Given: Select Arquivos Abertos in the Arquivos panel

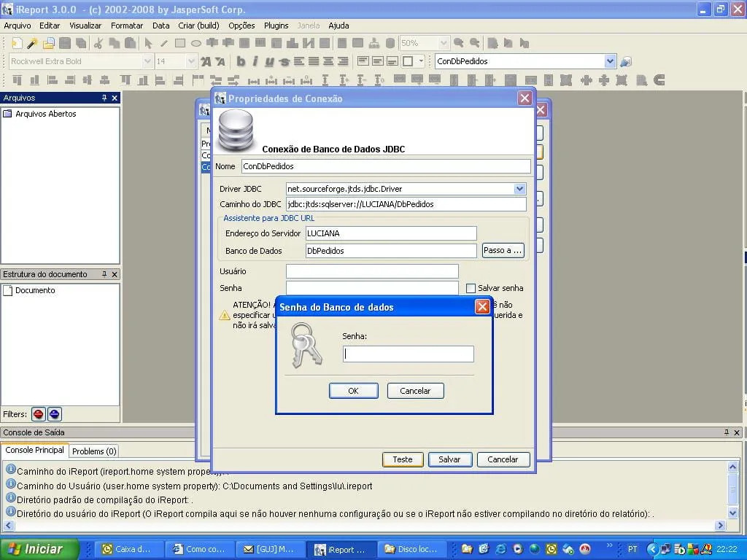Looking at the screenshot, I should [x=45, y=114].
